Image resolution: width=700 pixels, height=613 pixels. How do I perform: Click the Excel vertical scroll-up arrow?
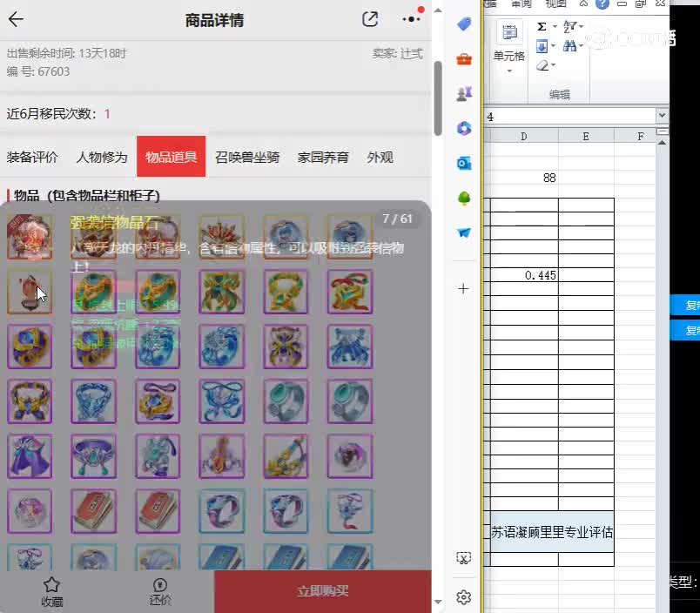click(662, 143)
